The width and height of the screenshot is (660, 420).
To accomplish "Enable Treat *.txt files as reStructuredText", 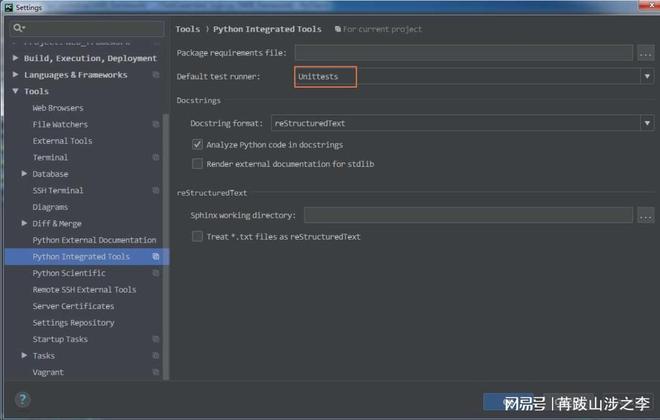I will pyautogui.click(x=197, y=236).
